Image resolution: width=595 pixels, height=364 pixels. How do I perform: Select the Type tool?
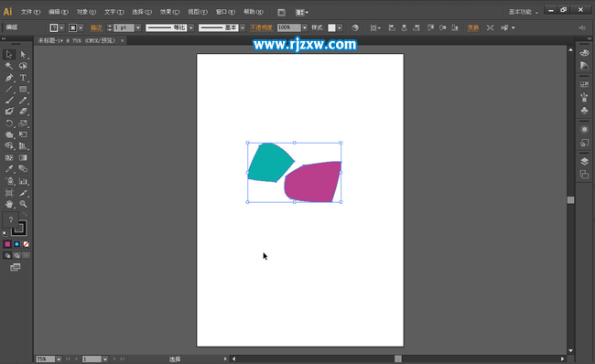[23, 78]
